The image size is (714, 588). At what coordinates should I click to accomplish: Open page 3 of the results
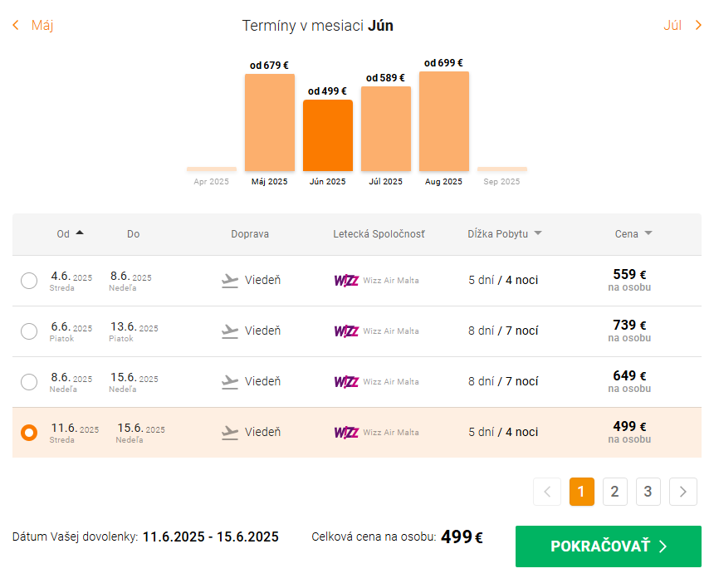648,492
